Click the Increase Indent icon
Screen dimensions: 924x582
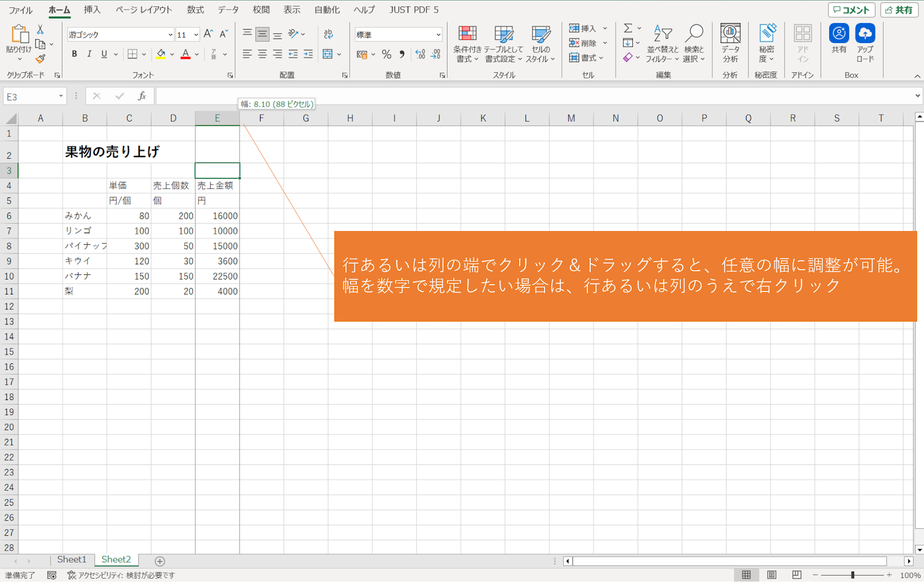tap(308, 54)
